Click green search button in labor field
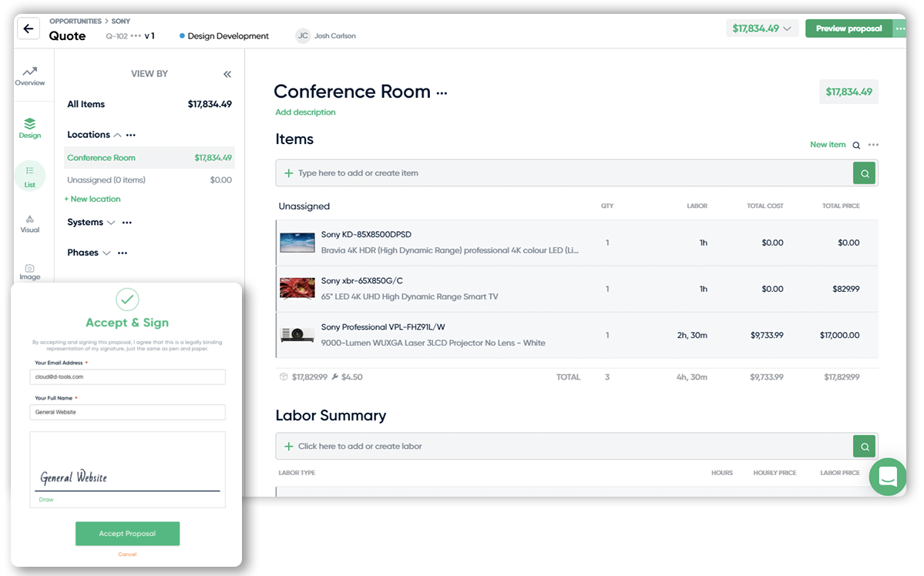The height and width of the screenshot is (576, 924). (x=865, y=447)
